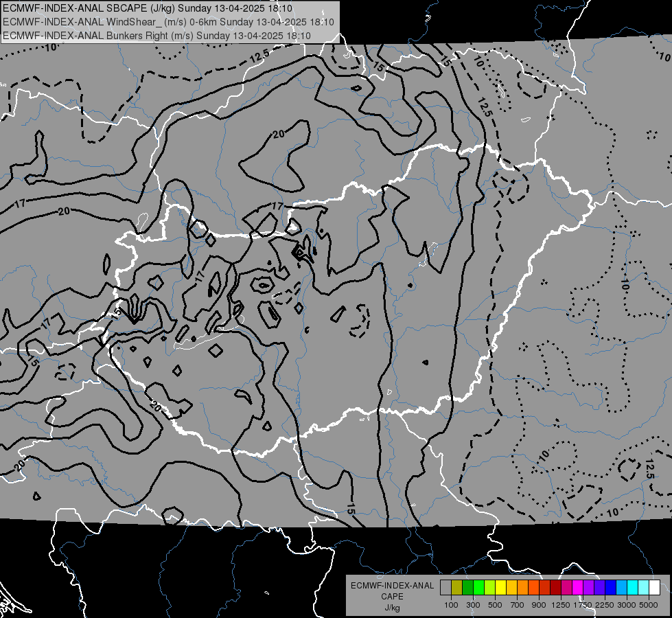
Task: Click the 700 value on legend scale
Action: 518,605
